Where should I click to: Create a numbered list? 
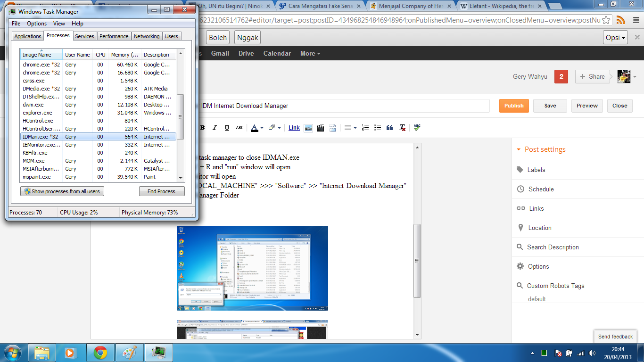pyautogui.click(x=365, y=128)
